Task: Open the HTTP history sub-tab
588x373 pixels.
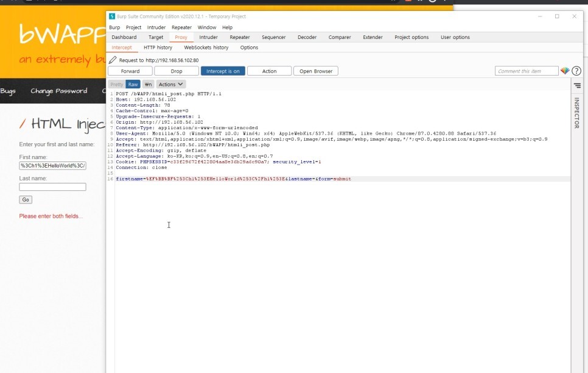Action: [x=158, y=48]
